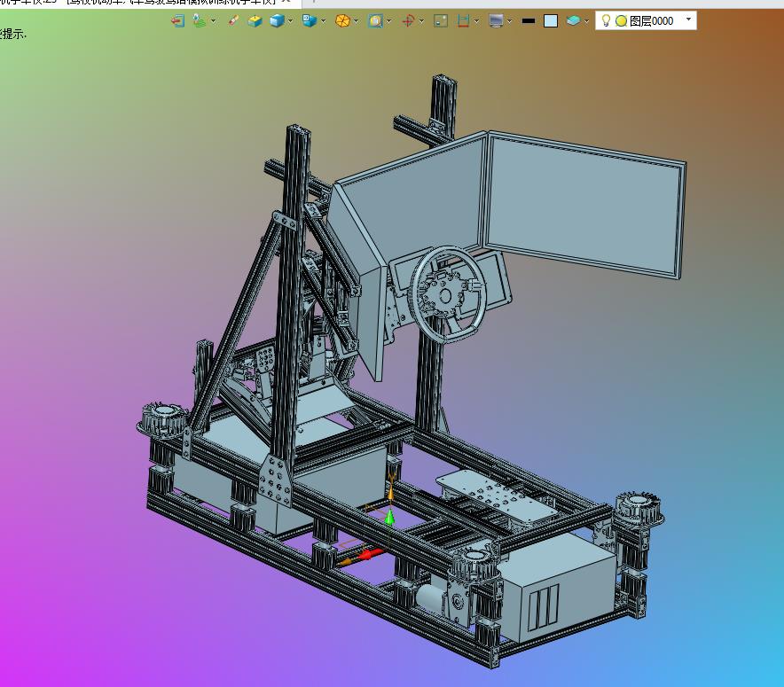Image resolution: width=784 pixels, height=687 pixels.
Task: Click the green stacked planes toolbar icon
Action: pyautogui.click(x=200, y=21)
